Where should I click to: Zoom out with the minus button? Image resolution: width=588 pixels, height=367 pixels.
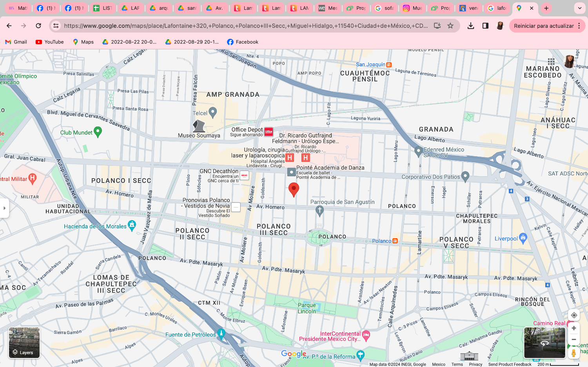[x=574, y=340]
